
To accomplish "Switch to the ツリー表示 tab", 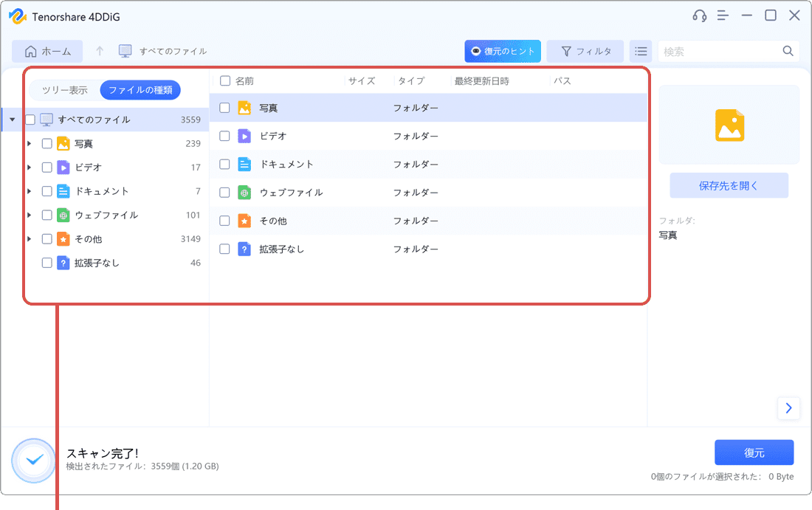I will tap(63, 90).
